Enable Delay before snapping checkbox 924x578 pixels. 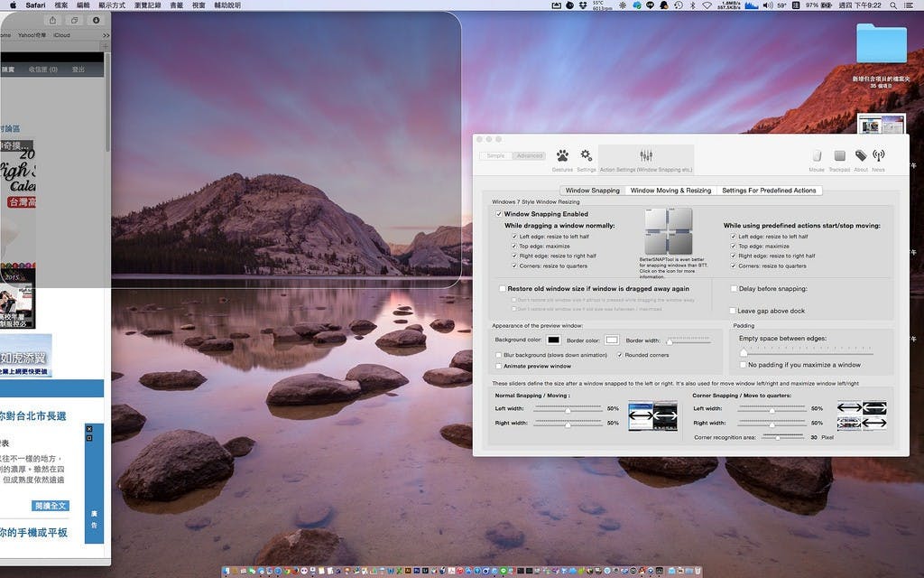coord(734,289)
